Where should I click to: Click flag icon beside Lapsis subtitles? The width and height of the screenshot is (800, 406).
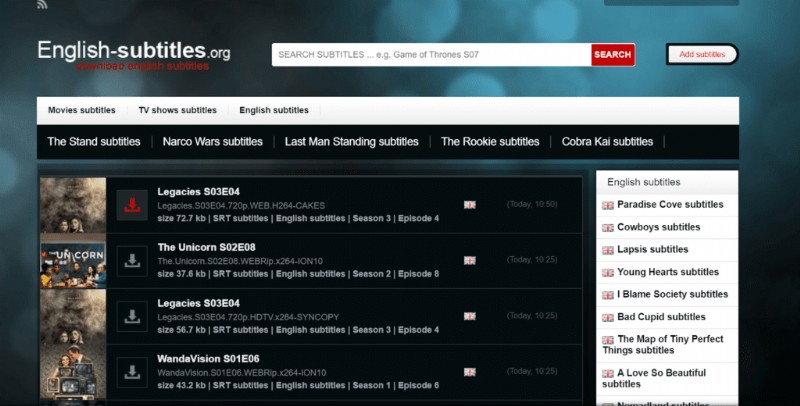pyautogui.click(x=608, y=250)
